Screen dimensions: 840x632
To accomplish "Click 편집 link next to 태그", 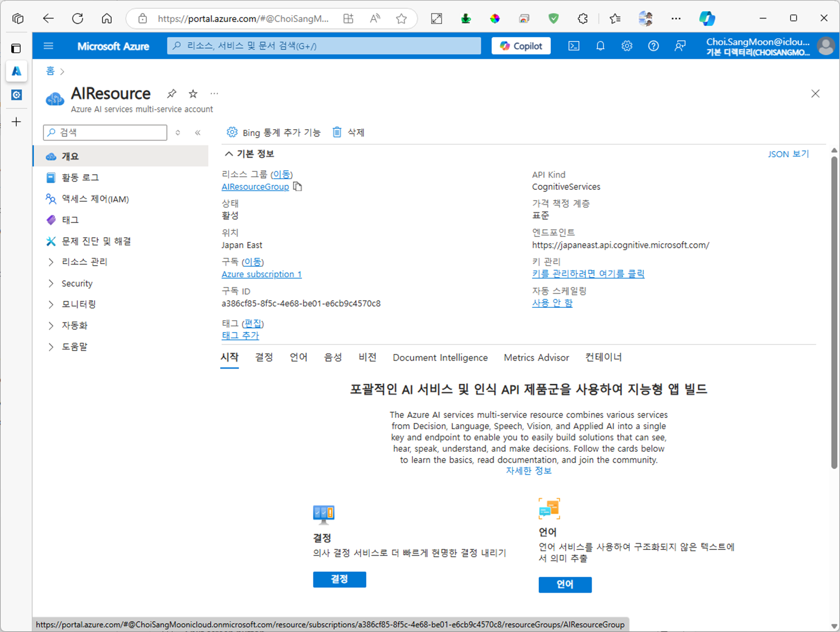I will pyautogui.click(x=253, y=324).
